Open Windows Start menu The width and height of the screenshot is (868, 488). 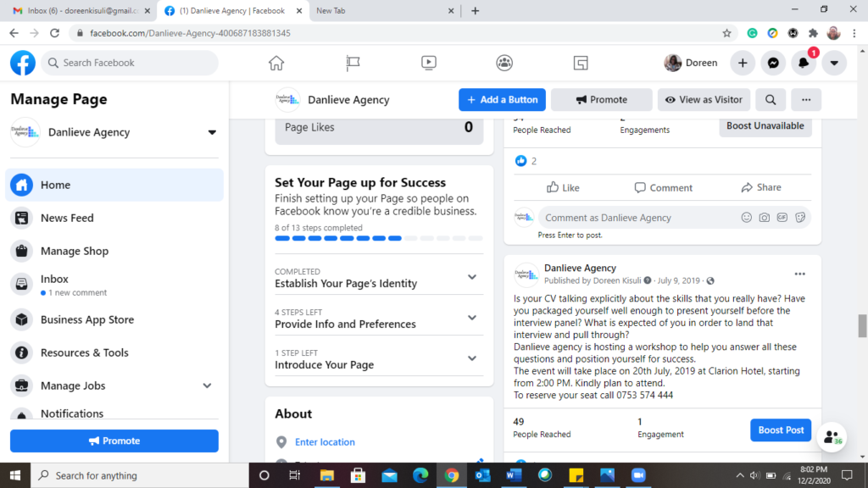pyautogui.click(x=15, y=475)
